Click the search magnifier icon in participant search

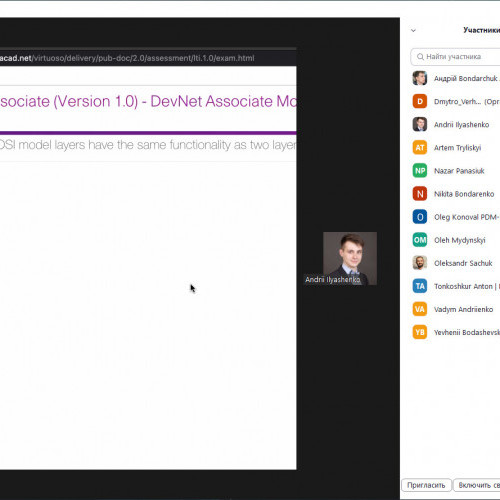click(420, 57)
